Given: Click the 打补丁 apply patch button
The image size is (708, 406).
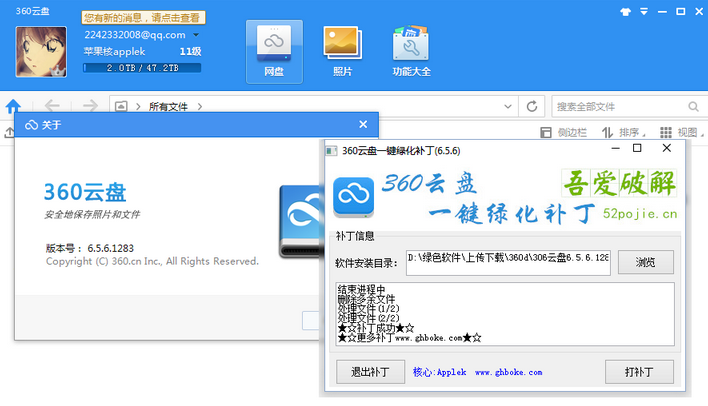Looking at the screenshot, I should click(639, 372).
